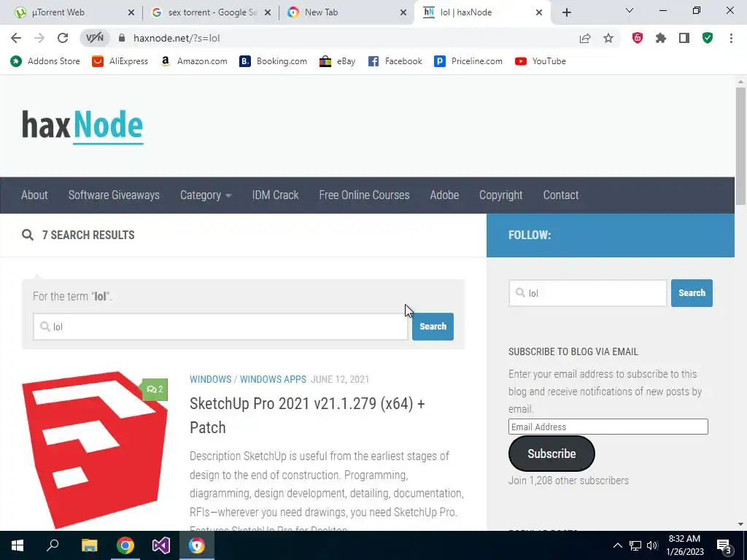Show hidden system tray icons
747x560 pixels.
coord(617,545)
